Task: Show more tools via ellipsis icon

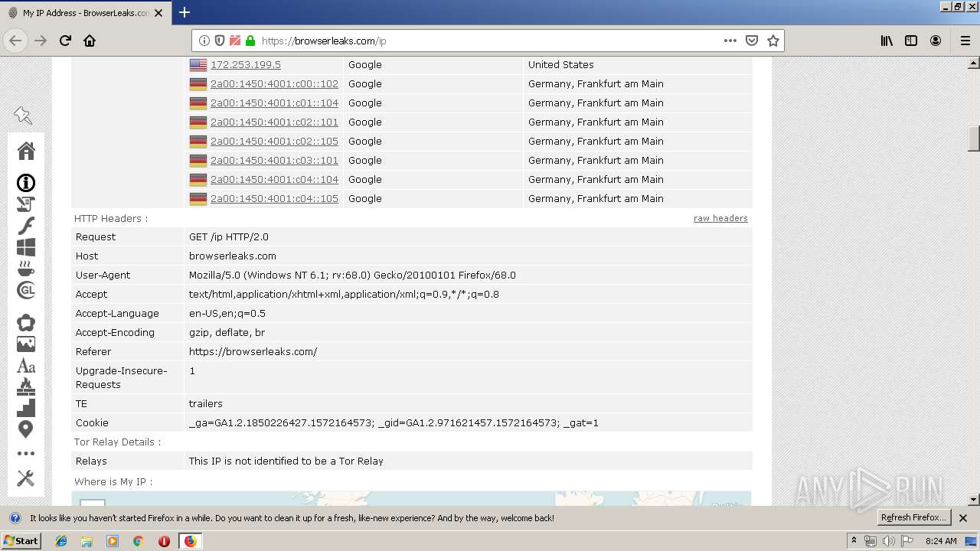Action: [x=26, y=454]
